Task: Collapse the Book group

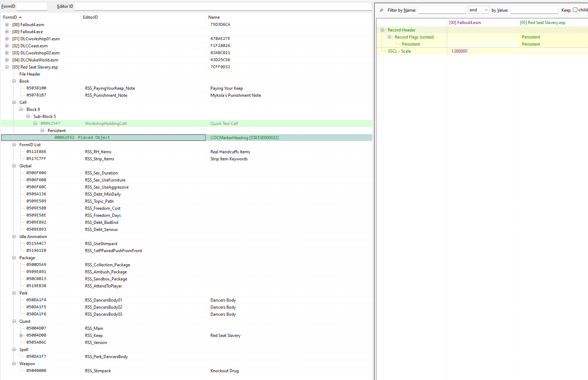Action: coord(14,81)
